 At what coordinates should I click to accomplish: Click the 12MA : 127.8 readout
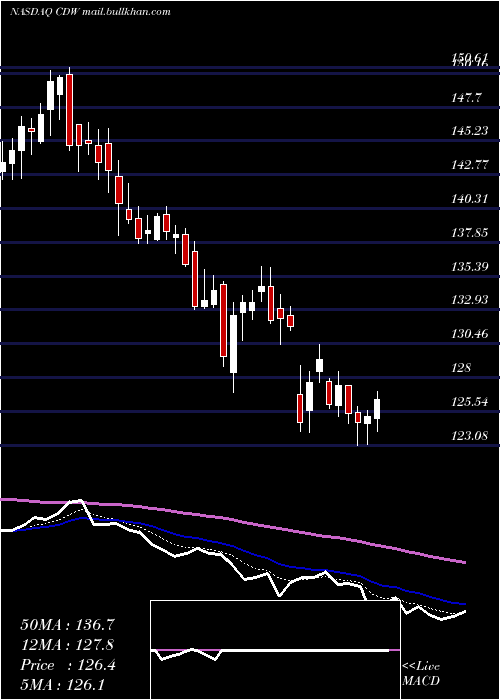coord(67,645)
